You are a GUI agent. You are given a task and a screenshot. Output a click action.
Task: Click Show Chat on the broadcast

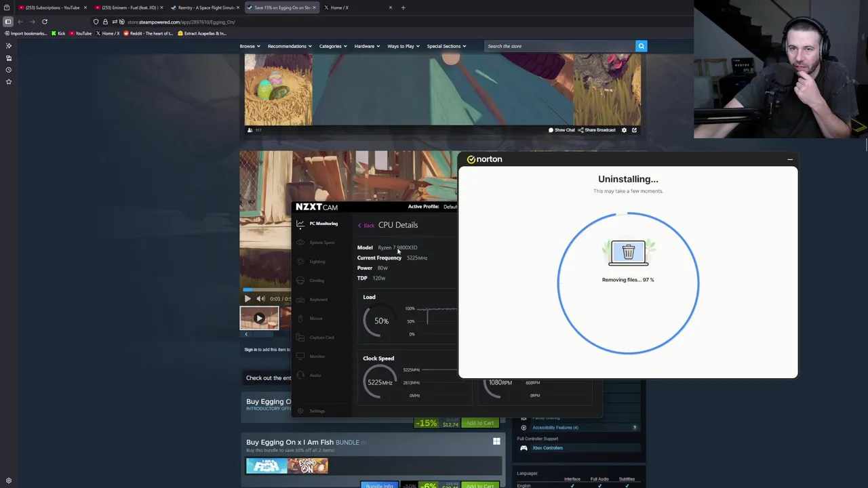click(x=561, y=130)
